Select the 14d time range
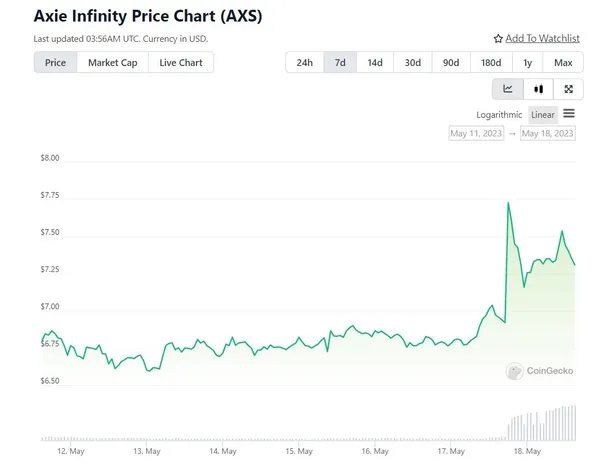Screen dimensions: 600x472 (x=375, y=63)
